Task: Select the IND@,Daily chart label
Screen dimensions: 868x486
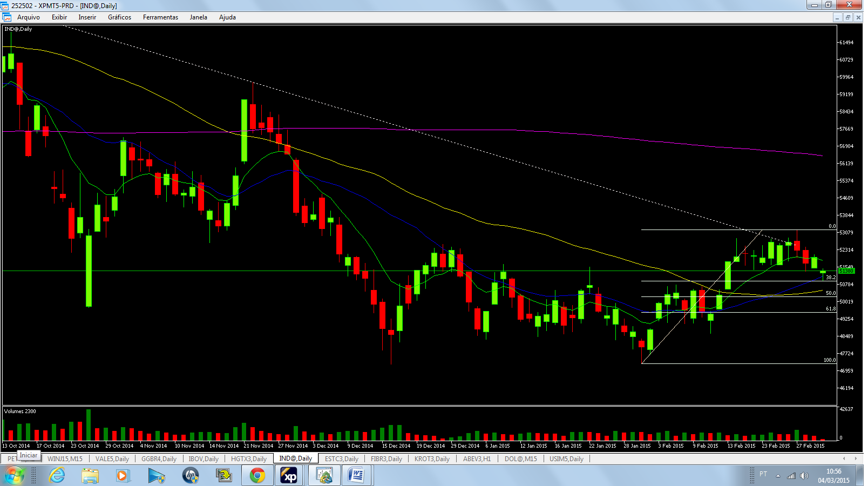Action: pyautogui.click(x=18, y=29)
